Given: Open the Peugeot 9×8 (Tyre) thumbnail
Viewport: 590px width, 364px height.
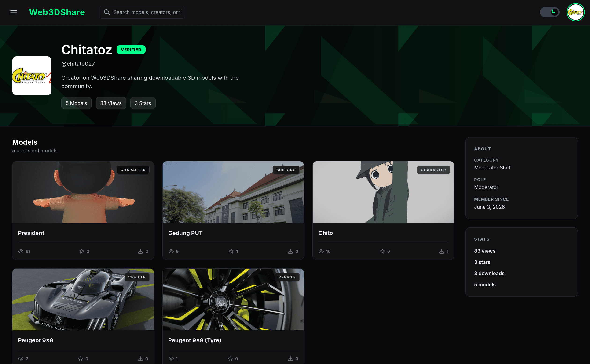Looking at the screenshot, I should tap(233, 299).
